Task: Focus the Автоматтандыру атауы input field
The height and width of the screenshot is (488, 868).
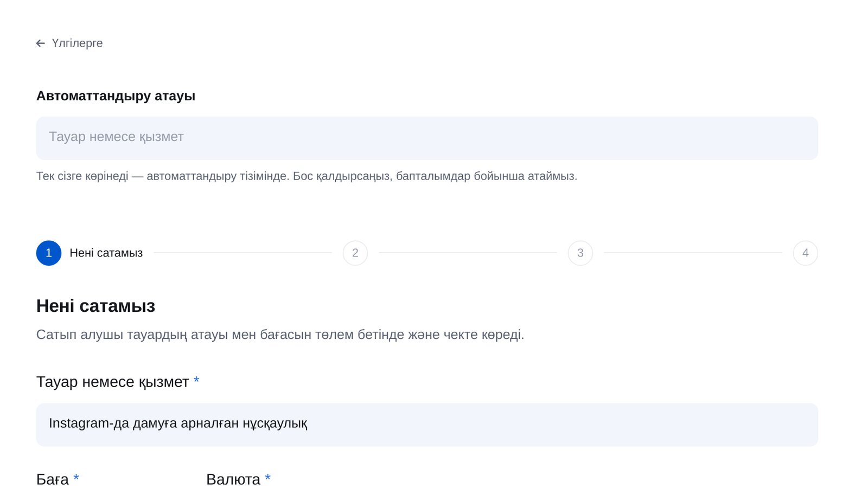Action: click(427, 138)
